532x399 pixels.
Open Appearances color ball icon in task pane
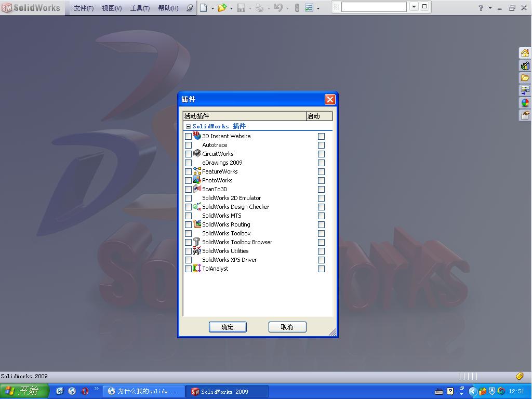(x=525, y=103)
